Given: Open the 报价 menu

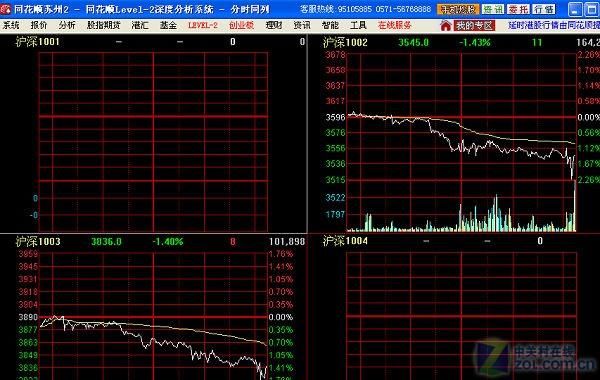Looking at the screenshot, I should tap(39, 26).
